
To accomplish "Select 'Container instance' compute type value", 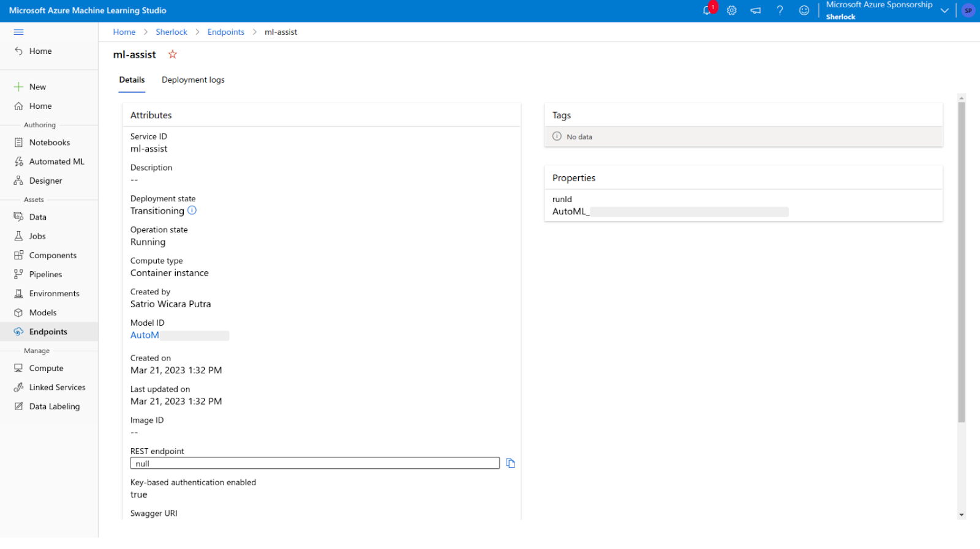I will (169, 273).
